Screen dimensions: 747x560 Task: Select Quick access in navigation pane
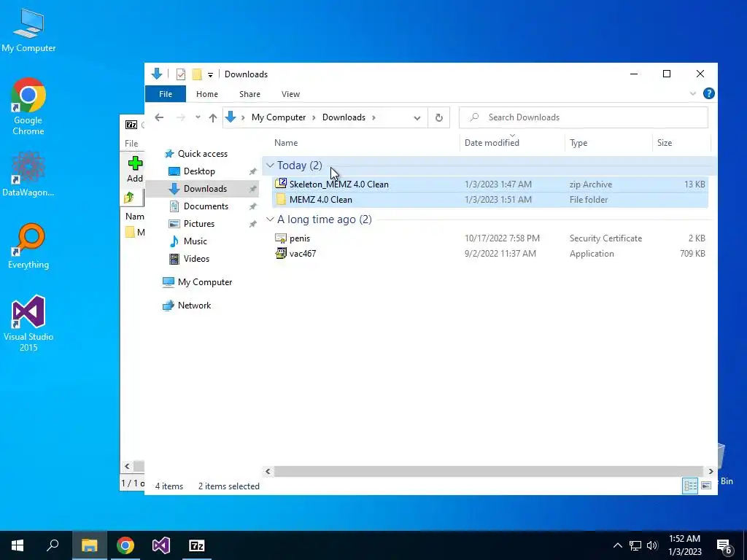[x=203, y=154]
